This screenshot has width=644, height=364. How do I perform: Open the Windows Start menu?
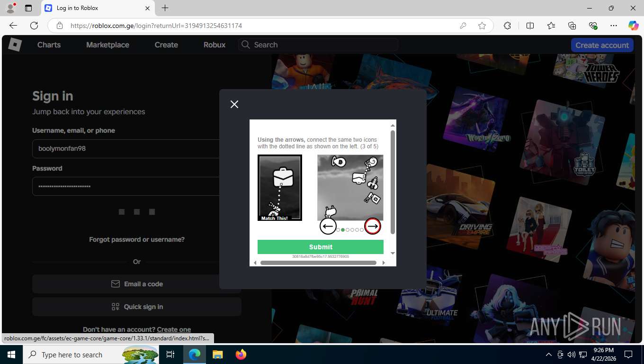(x=11, y=355)
